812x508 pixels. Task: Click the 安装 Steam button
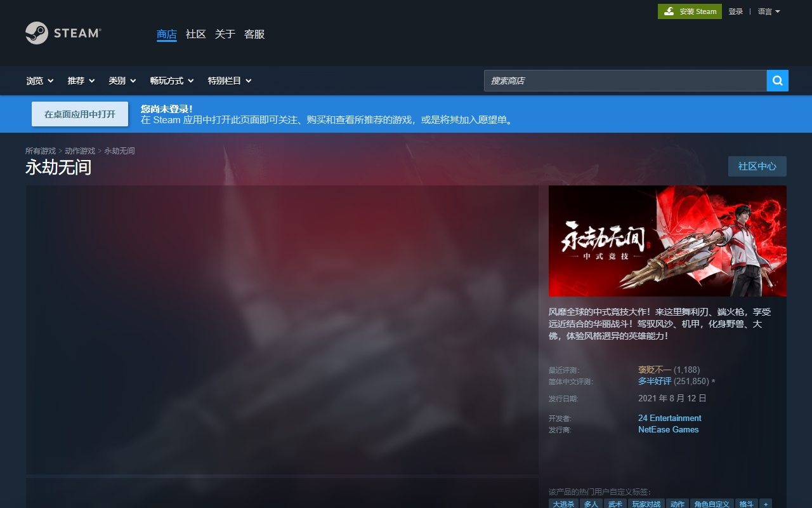(x=690, y=11)
